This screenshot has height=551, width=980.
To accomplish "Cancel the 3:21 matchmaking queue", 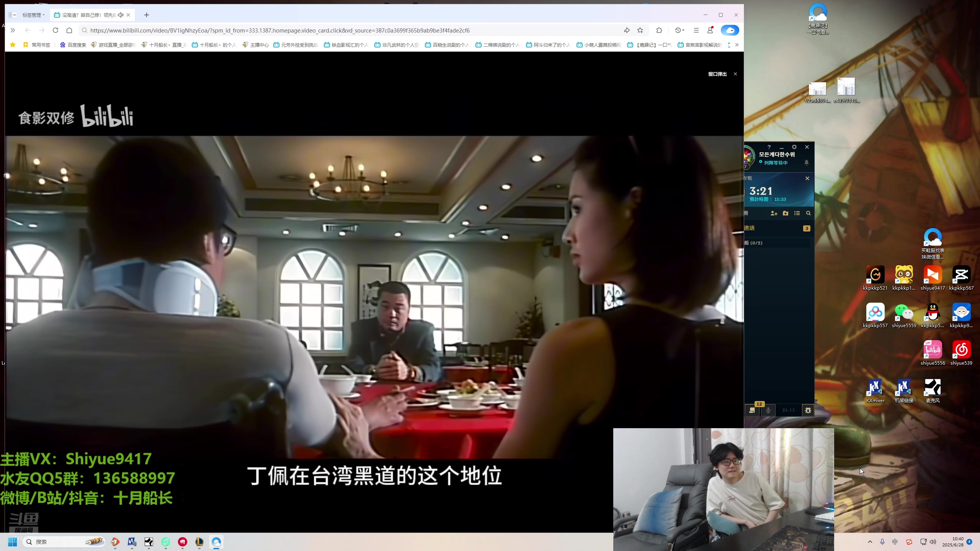I will click(807, 178).
